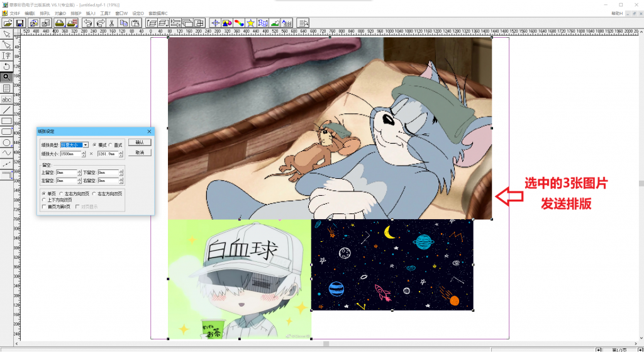This screenshot has height=352, width=644.
Task: Close the 纸张设定 paper settings dialog
Action: coord(149,131)
